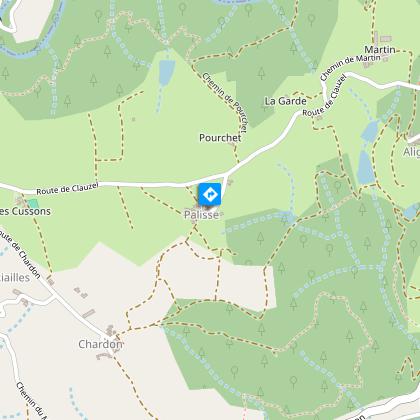The width and height of the screenshot is (420, 420).
Task: Select the Palisse place label
Action: pyautogui.click(x=201, y=215)
